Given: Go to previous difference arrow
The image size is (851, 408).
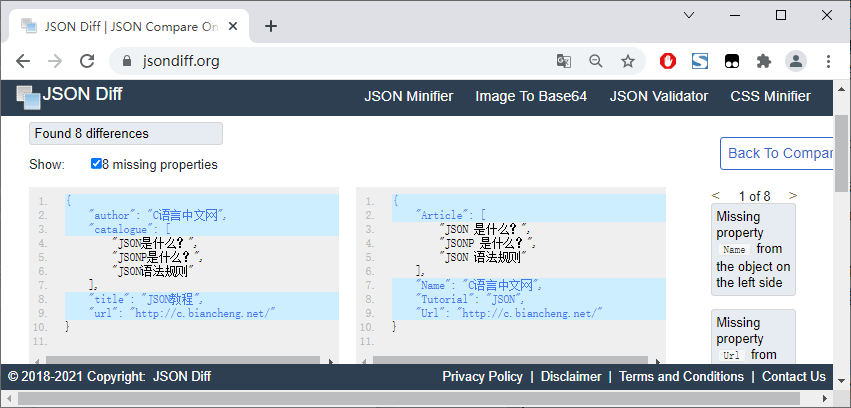Looking at the screenshot, I should [715, 195].
